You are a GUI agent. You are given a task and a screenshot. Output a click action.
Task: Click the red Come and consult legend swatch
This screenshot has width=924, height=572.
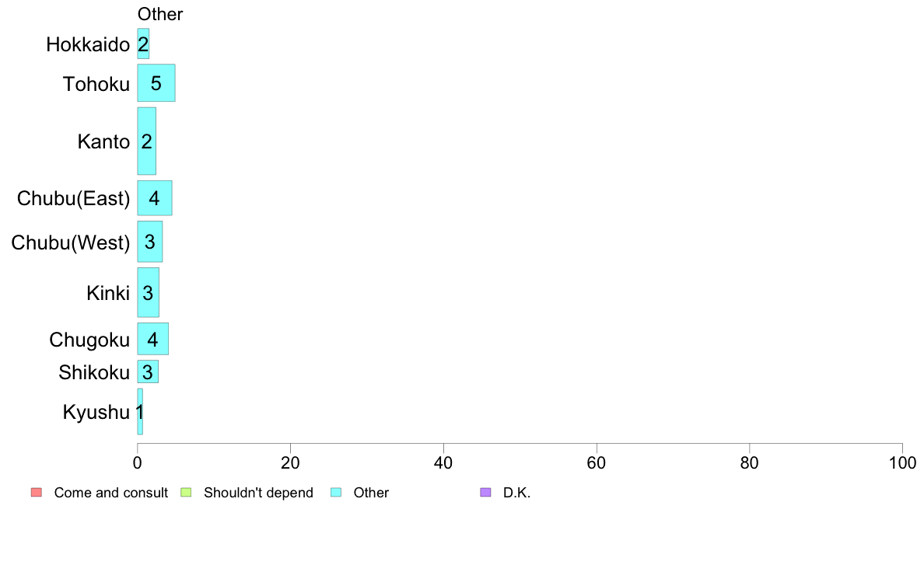coord(37,493)
